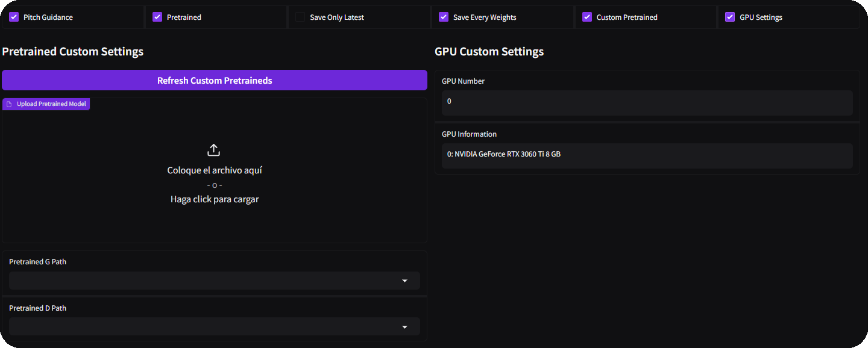Viewport: 868px width, 348px height.
Task: Click the Upload Pretrained Model label
Action: 51,104
